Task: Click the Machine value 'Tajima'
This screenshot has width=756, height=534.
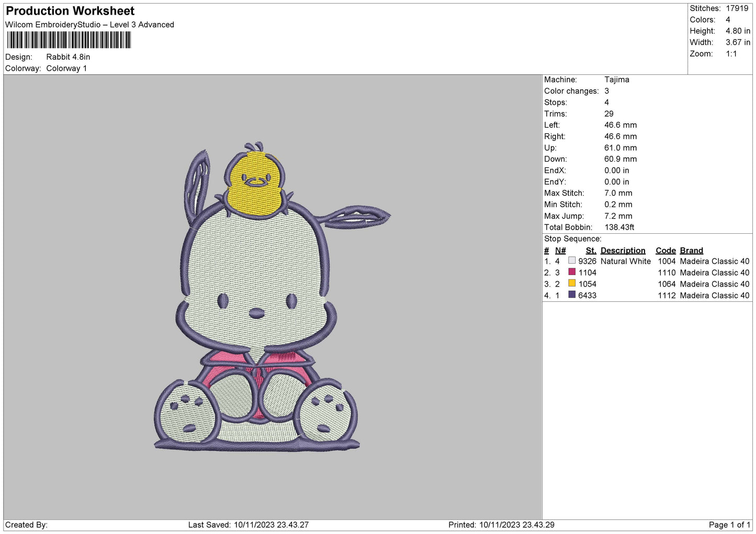Action: [x=617, y=79]
